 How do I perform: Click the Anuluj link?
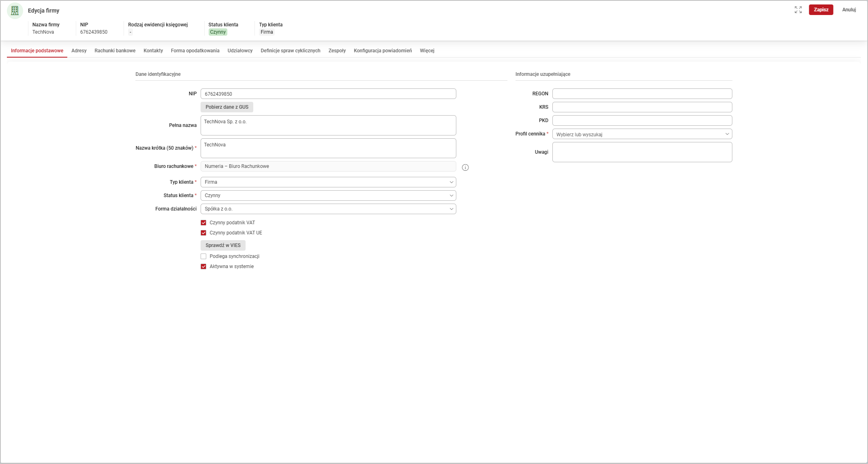[849, 10]
